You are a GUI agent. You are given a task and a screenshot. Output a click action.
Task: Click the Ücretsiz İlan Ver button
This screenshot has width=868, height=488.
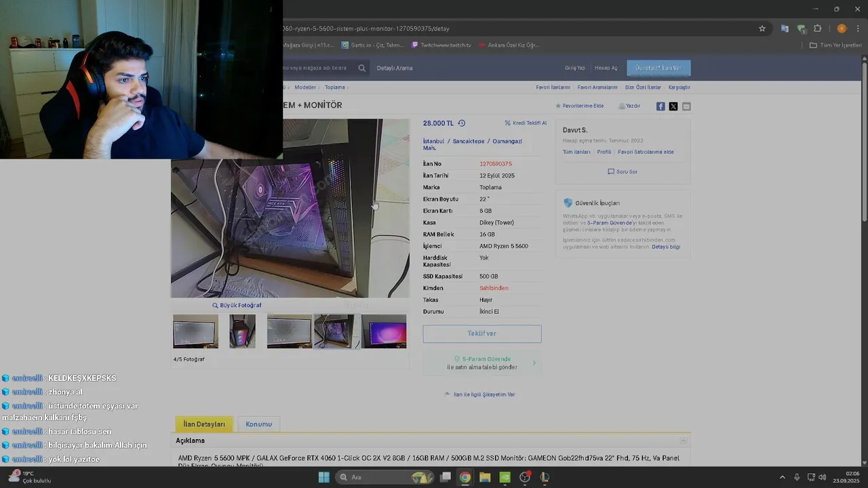tap(658, 68)
